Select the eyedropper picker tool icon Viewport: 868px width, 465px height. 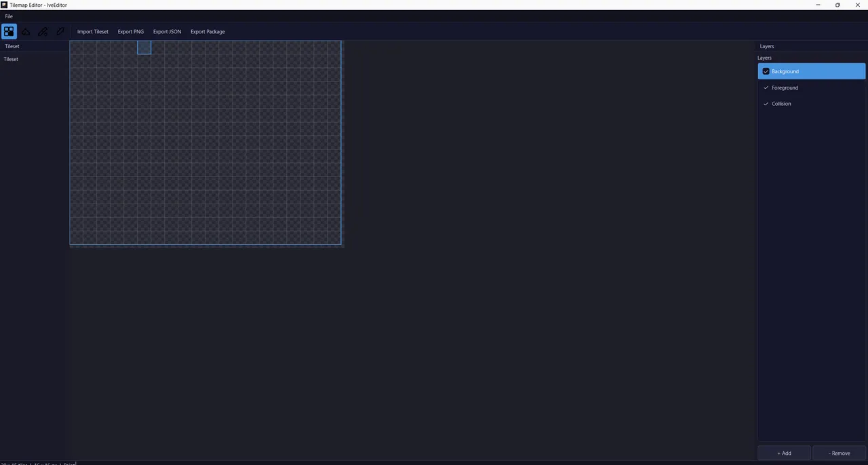60,31
